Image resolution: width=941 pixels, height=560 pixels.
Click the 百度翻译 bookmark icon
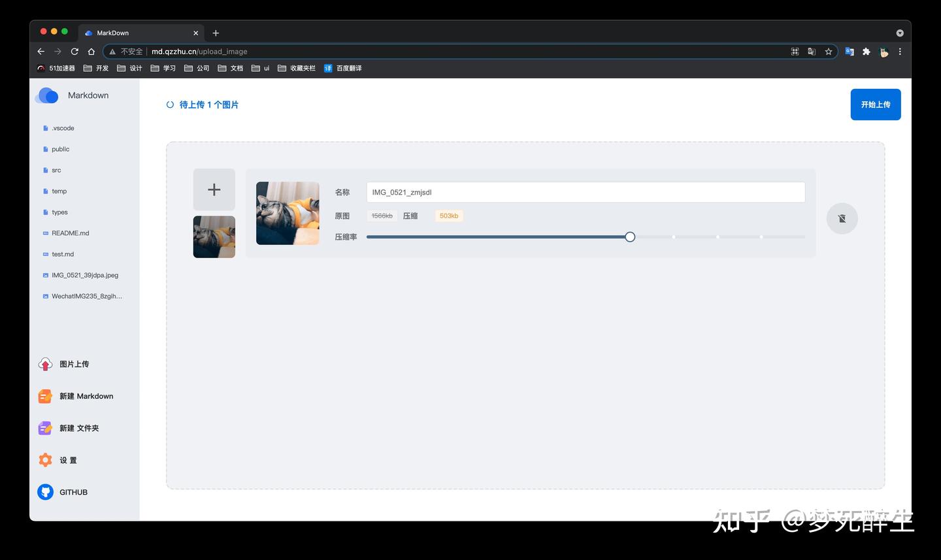(328, 68)
